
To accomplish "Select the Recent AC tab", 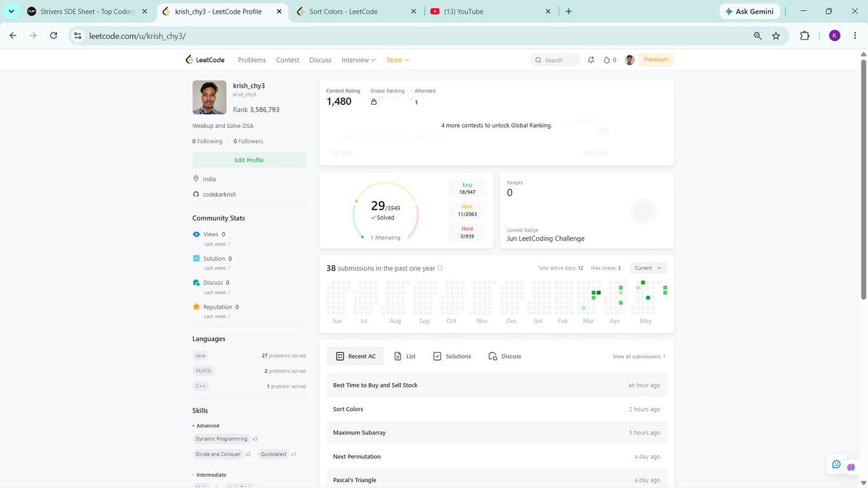I will coord(356,356).
